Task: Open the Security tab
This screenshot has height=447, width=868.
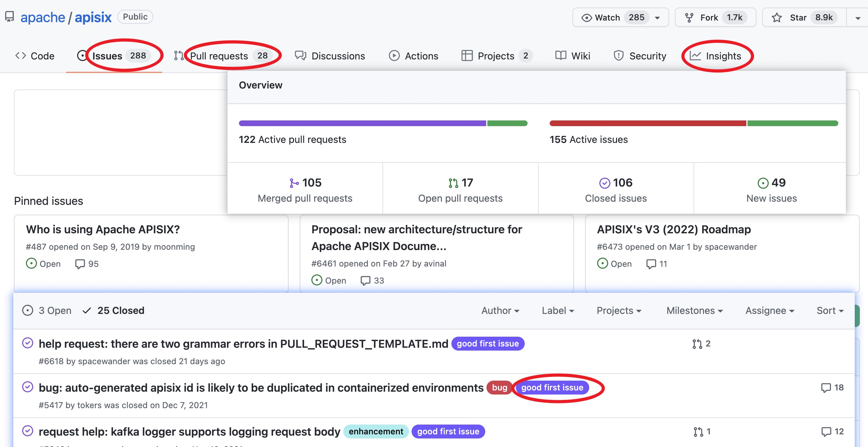Action: 639,56
